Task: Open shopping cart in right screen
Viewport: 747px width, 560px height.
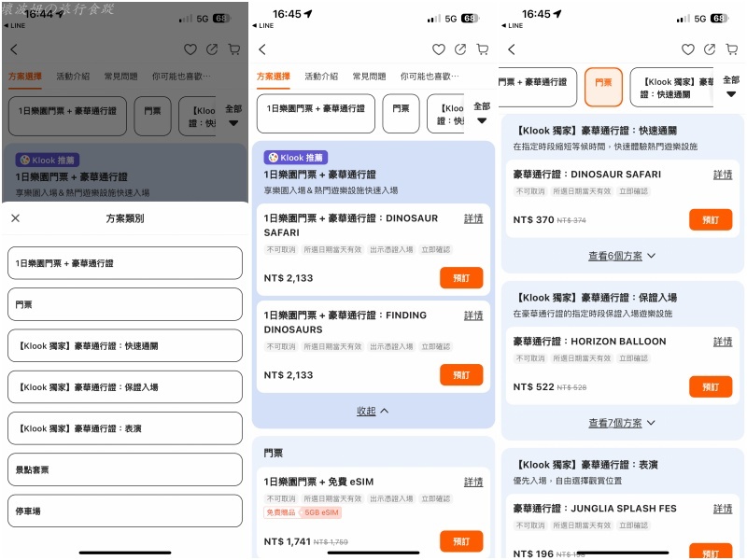Action: point(732,49)
